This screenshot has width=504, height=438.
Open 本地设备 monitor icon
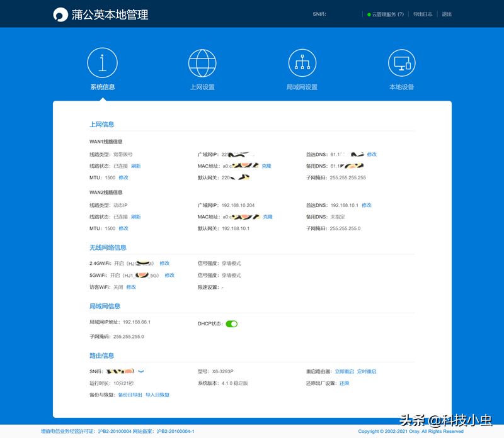(401, 63)
